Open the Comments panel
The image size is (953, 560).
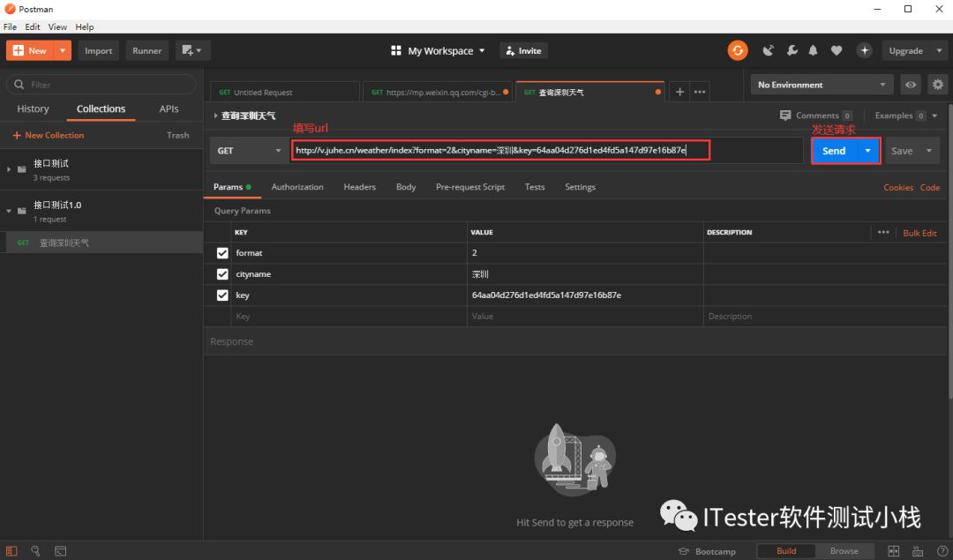click(x=816, y=116)
